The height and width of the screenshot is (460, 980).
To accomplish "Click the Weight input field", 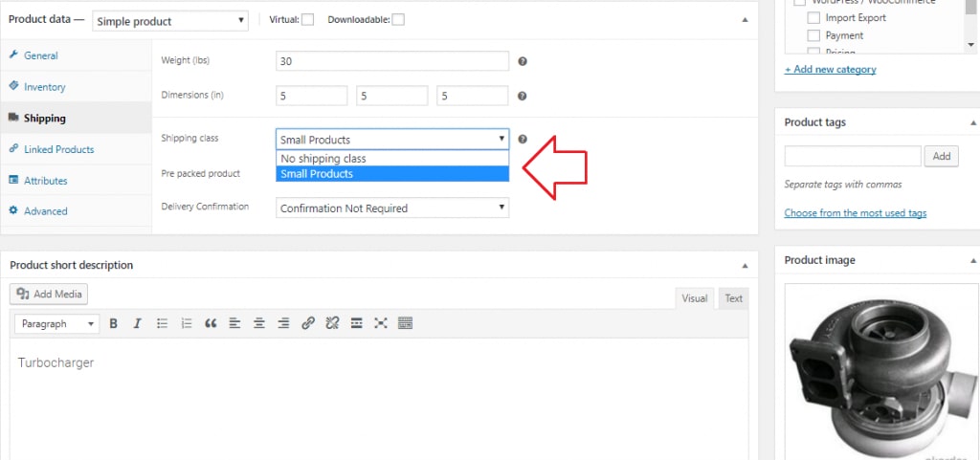I will click(x=392, y=61).
